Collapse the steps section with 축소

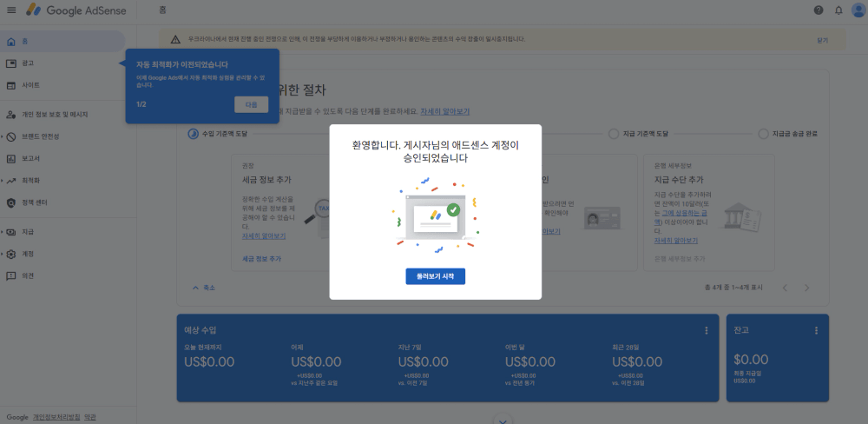click(204, 288)
